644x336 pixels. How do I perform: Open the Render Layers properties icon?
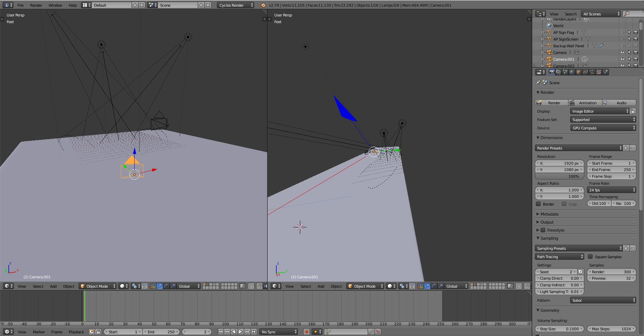(x=558, y=72)
